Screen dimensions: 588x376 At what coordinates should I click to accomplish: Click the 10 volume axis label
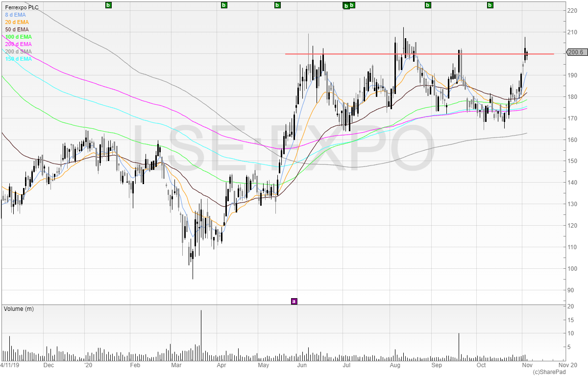click(x=570, y=334)
